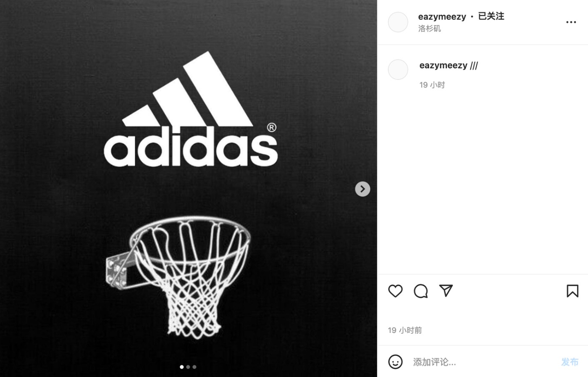Open the 19 小时前 post timestamp
Image resolution: width=588 pixels, height=377 pixels.
[x=405, y=330]
